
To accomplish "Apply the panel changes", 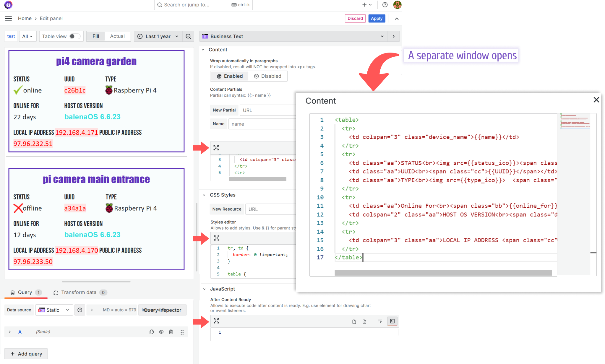I will click(x=377, y=18).
